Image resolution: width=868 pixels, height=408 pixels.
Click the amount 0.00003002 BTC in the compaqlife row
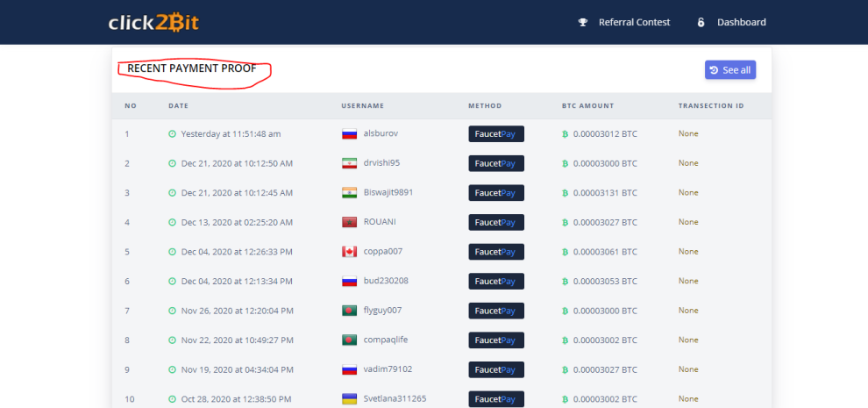[605, 340]
